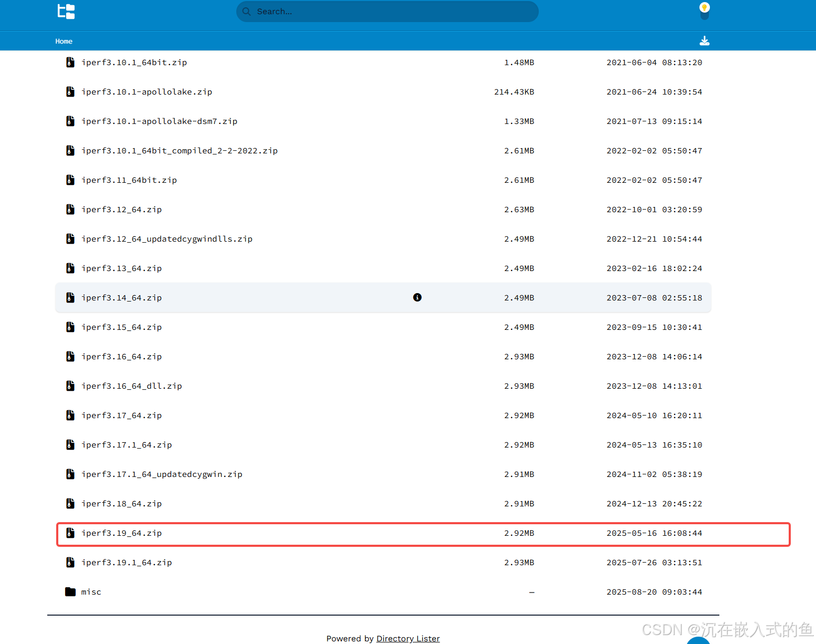Show file info for iperf3.14_64.zip
The width and height of the screenshot is (816, 644).
[x=417, y=297]
